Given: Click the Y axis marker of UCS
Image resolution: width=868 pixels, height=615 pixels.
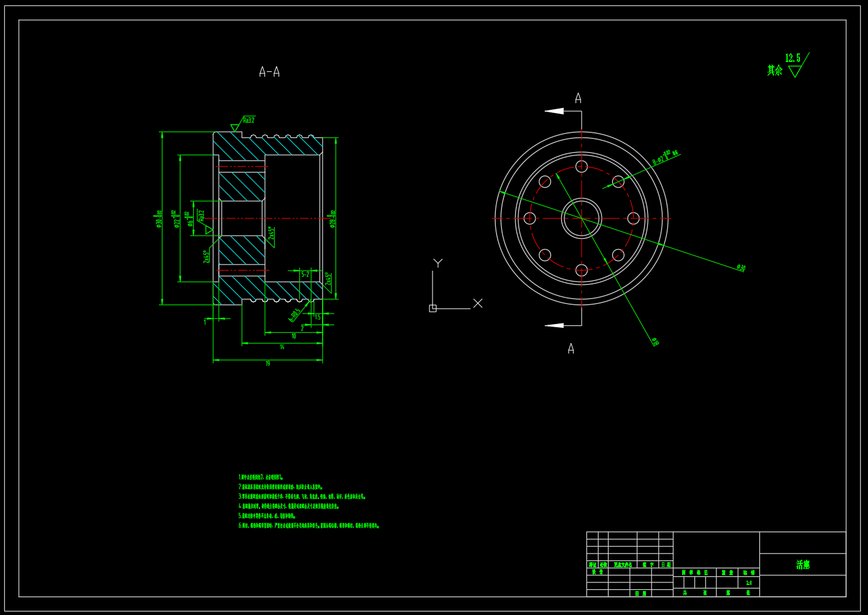Looking at the screenshot, I should tap(438, 263).
